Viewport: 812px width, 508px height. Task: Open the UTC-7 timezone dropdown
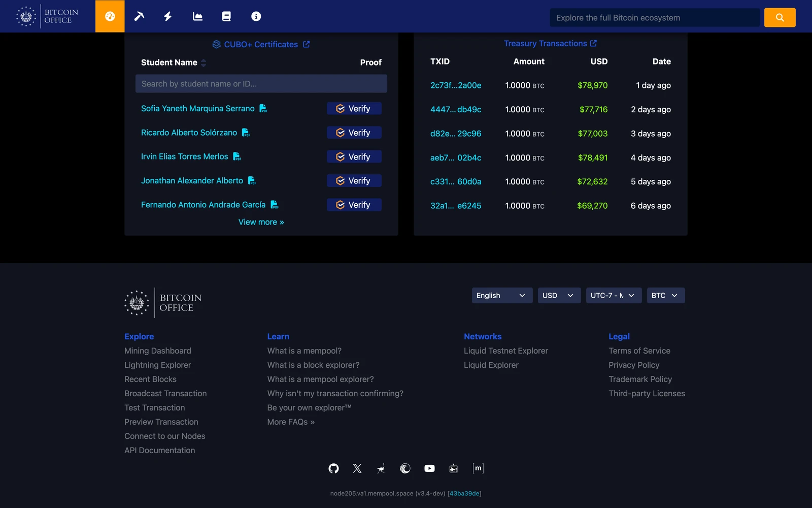click(614, 295)
